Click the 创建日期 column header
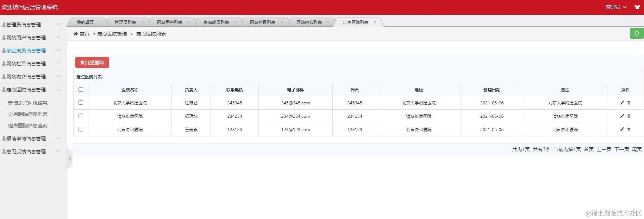644x219 pixels. [492, 90]
